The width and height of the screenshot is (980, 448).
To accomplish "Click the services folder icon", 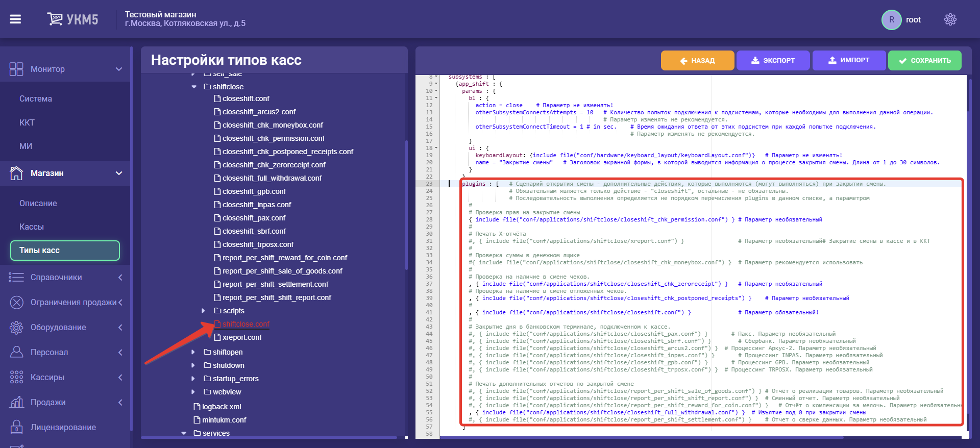I will click(x=197, y=433).
